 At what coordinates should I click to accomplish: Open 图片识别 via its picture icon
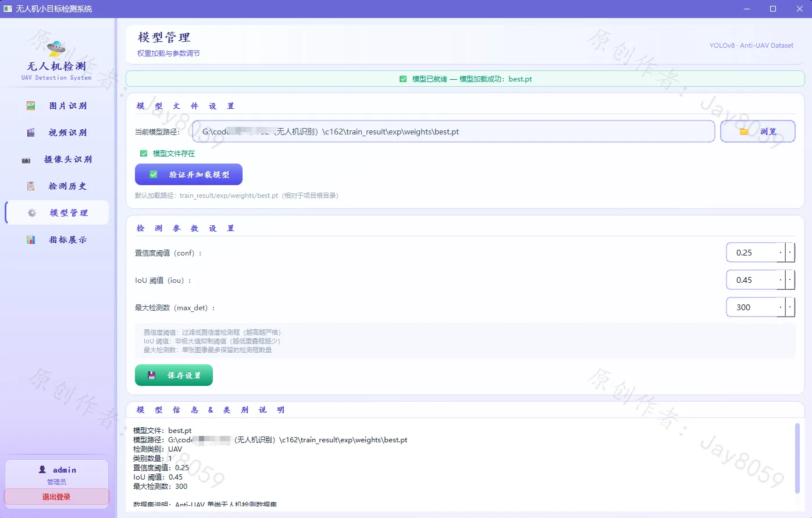click(x=31, y=106)
